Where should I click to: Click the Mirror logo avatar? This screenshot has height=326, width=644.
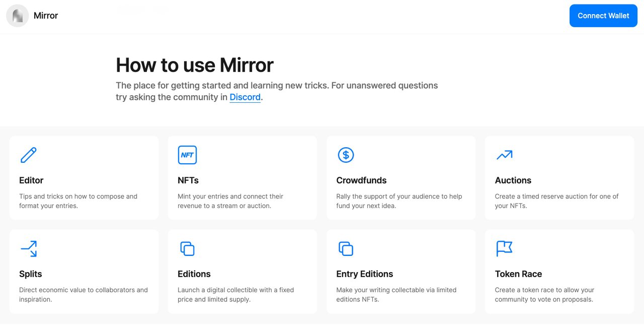[18, 16]
